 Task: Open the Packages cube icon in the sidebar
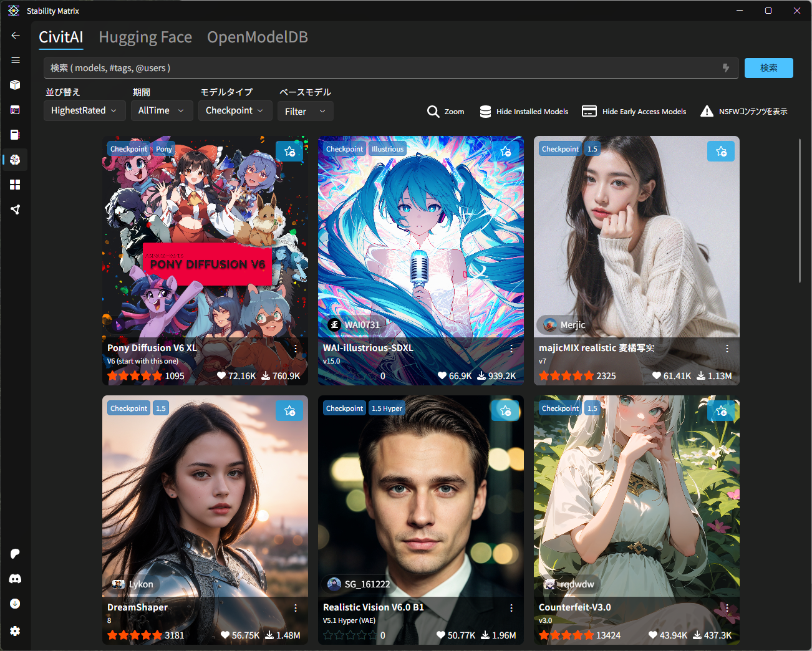(16, 85)
